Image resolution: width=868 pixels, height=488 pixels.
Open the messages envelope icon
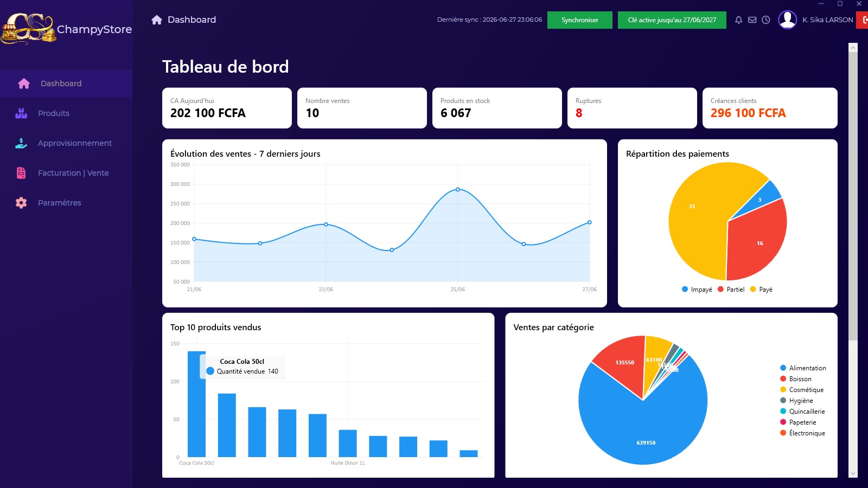[x=752, y=20]
